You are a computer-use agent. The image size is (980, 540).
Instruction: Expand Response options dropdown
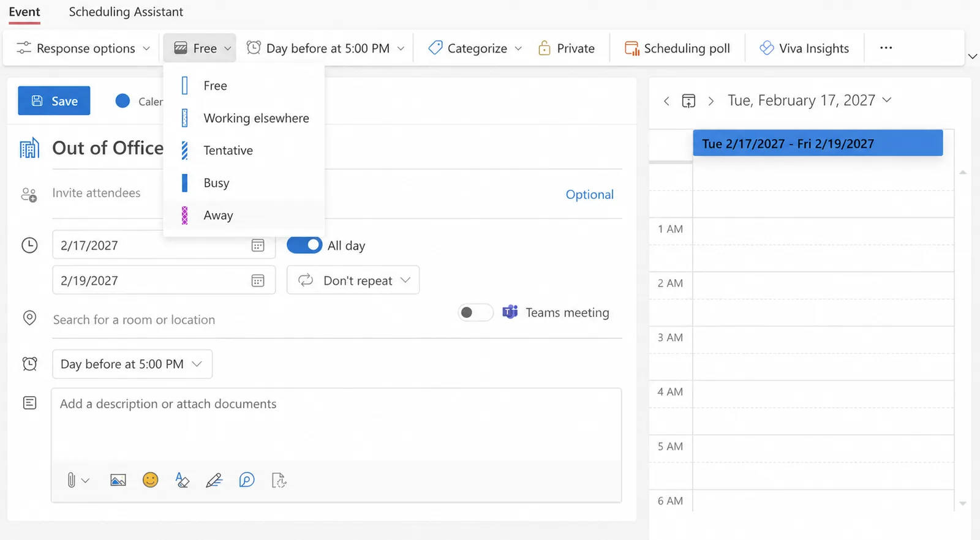click(83, 48)
